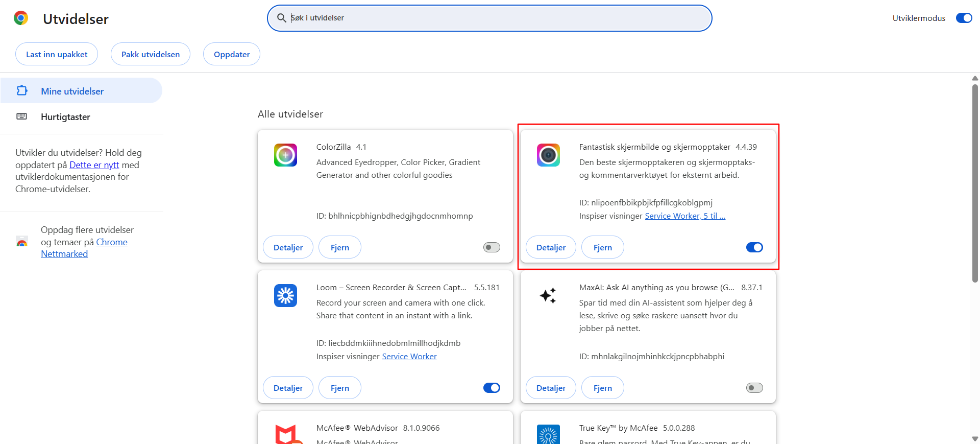
Task: Click the scrollbar up arrow
Action: [975, 78]
